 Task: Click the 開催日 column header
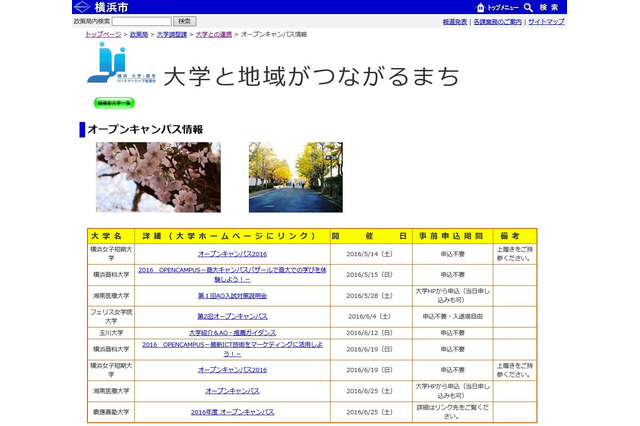tap(371, 236)
